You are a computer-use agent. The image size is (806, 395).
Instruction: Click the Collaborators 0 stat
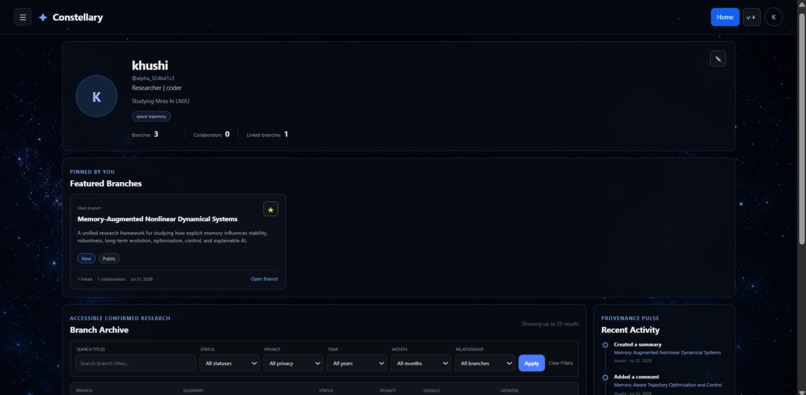point(212,135)
